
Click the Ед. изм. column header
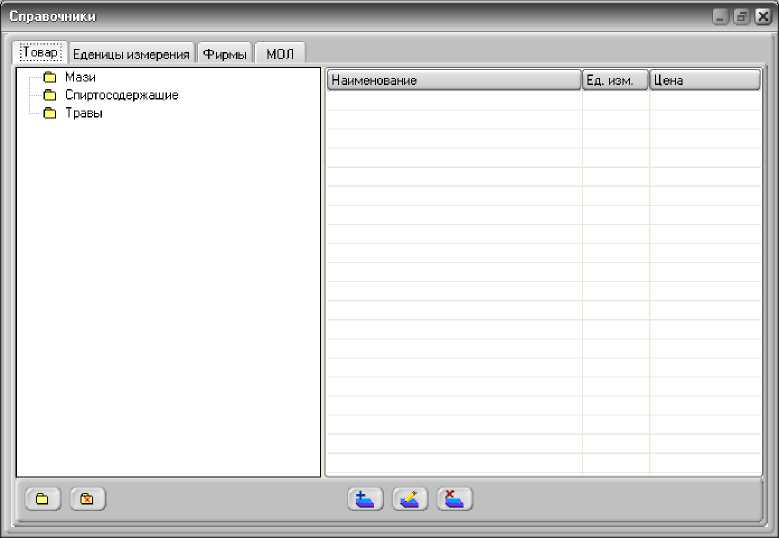615,80
